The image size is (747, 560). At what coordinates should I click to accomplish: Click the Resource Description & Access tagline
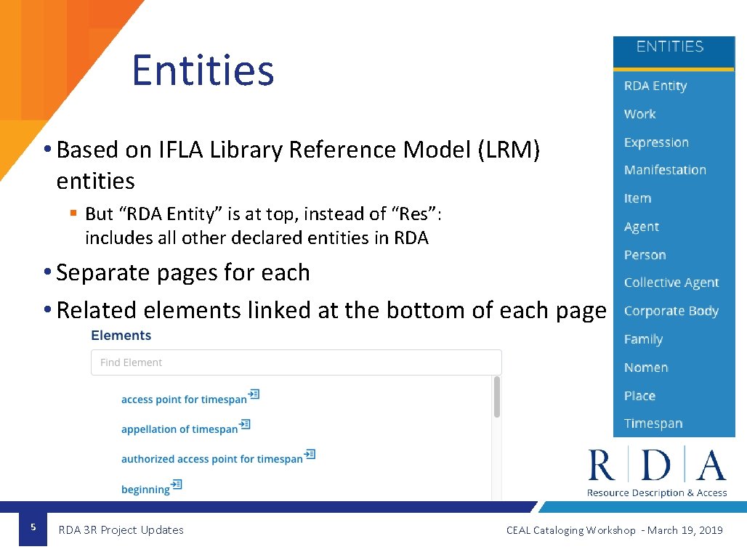tap(657, 493)
